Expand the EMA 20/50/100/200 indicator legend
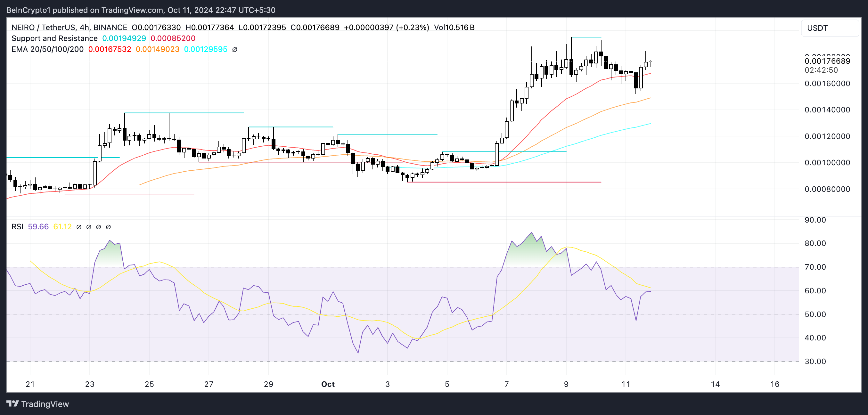This screenshot has width=868, height=415. coord(47,50)
